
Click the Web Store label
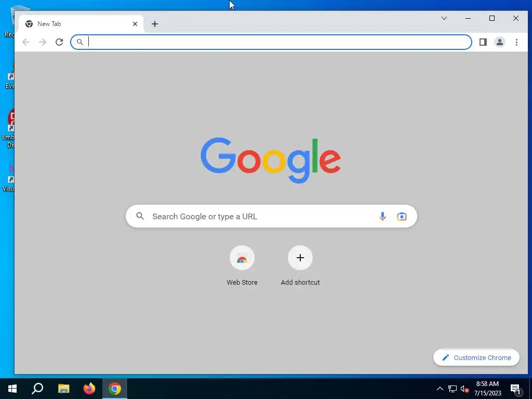242,282
